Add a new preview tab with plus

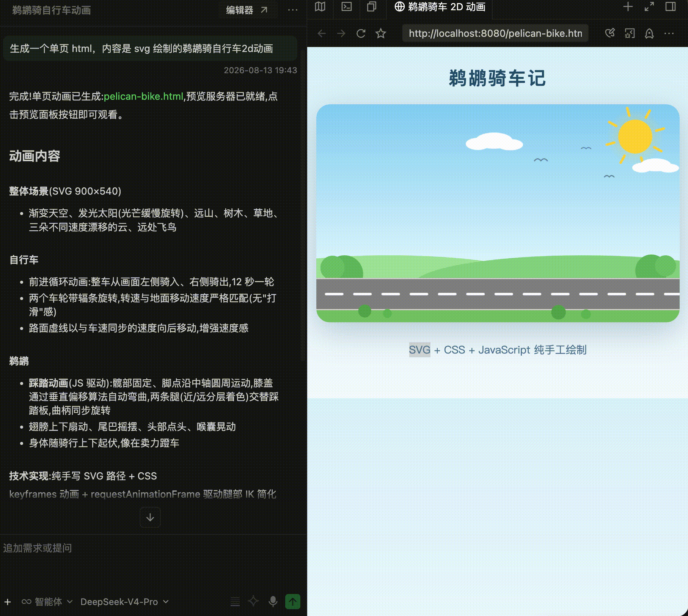click(x=628, y=7)
